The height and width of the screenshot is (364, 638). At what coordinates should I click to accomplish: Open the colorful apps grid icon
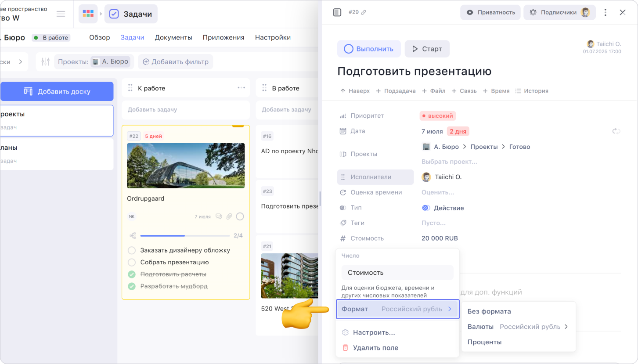[x=88, y=14]
